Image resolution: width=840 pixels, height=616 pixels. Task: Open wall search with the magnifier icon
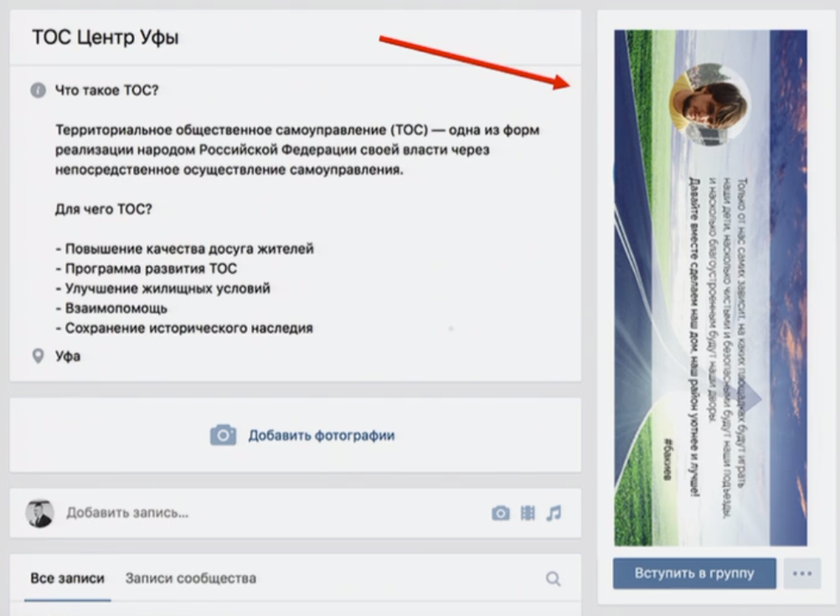click(x=553, y=578)
